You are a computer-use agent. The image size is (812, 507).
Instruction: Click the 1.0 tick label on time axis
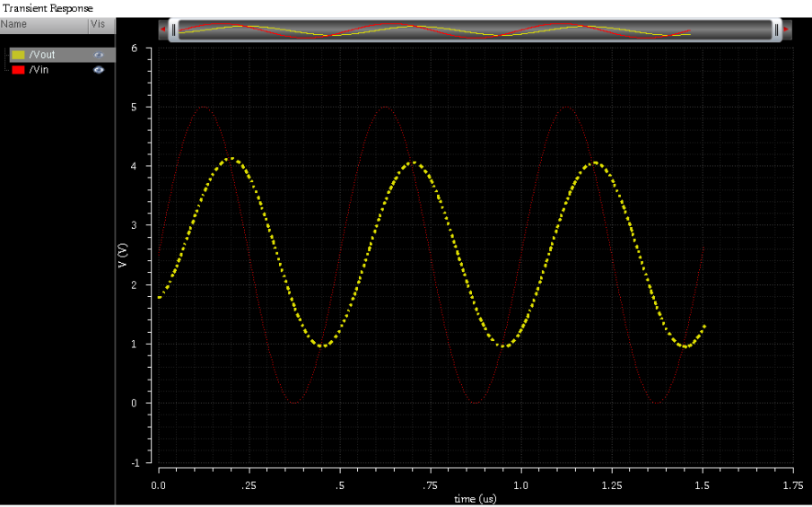(x=520, y=485)
